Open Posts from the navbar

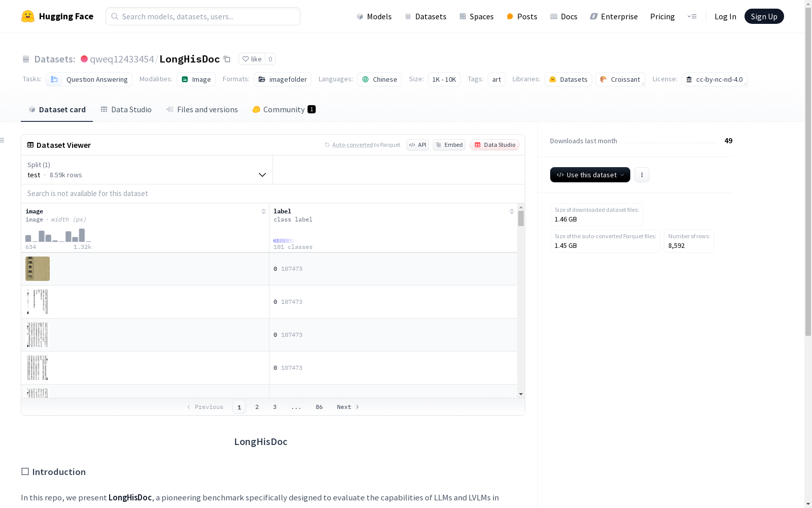(x=522, y=16)
